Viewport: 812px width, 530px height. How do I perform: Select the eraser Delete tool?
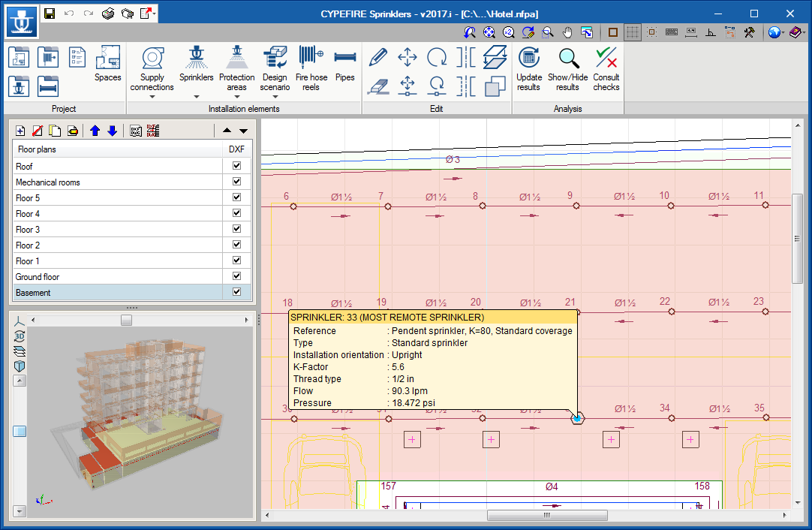[x=378, y=86]
